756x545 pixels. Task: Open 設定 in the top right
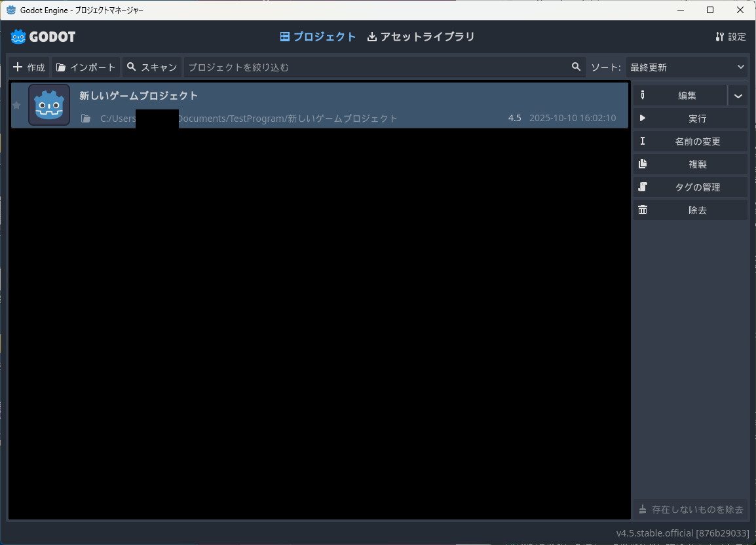(x=730, y=37)
